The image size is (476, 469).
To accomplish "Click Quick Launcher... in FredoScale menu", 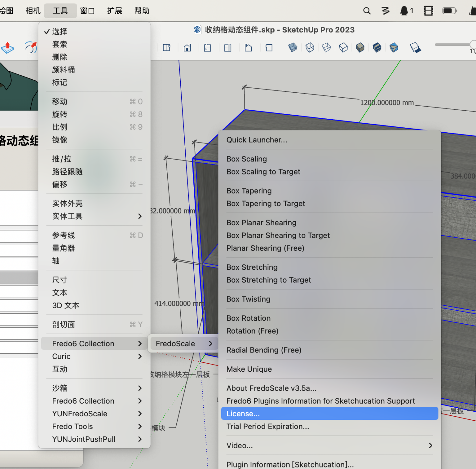I will pyautogui.click(x=257, y=140).
